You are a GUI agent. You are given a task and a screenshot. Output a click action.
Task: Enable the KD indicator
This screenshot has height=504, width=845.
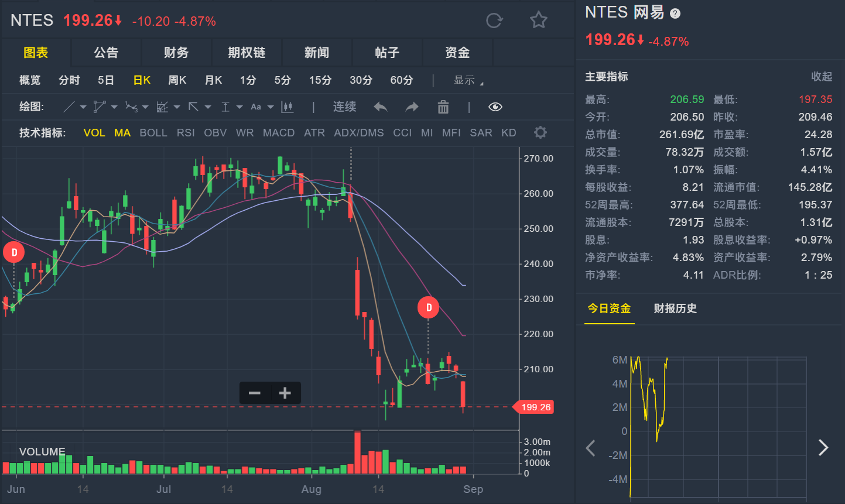point(509,133)
